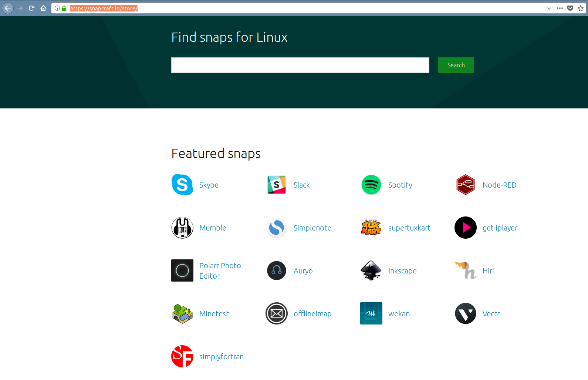
Task: Click the Find snaps for Linux heading
Action: 229,37
